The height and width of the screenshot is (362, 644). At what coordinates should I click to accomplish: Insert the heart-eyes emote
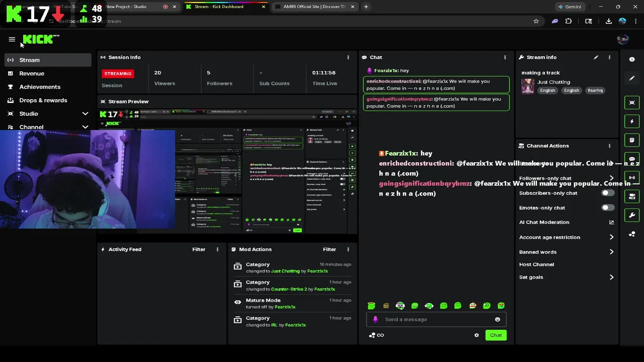coord(501,306)
